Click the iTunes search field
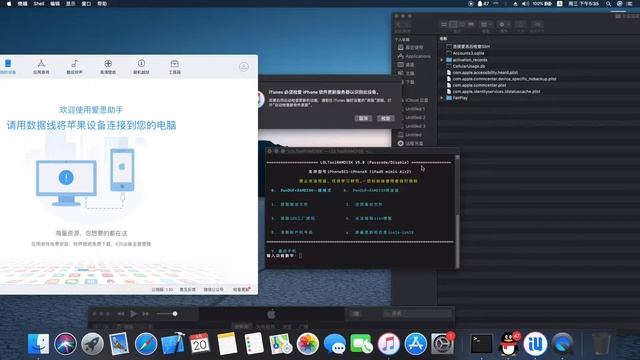This screenshot has height=360, width=640. click(417, 313)
